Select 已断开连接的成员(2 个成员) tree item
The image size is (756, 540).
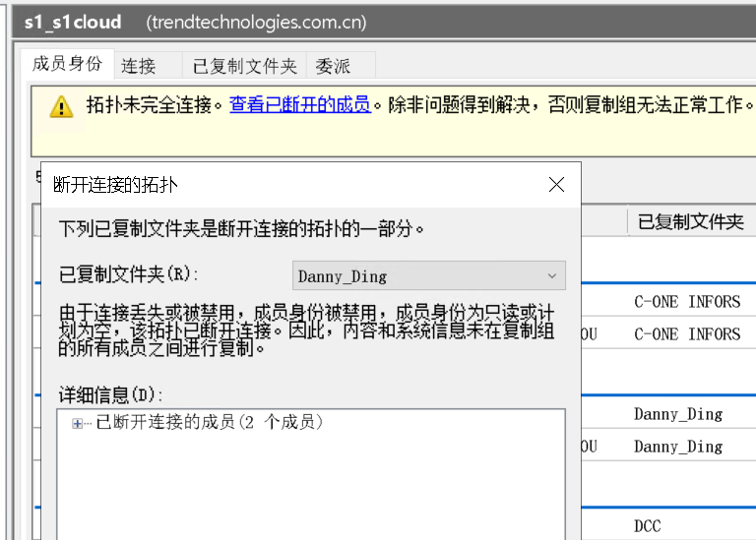(x=210, y=423)
